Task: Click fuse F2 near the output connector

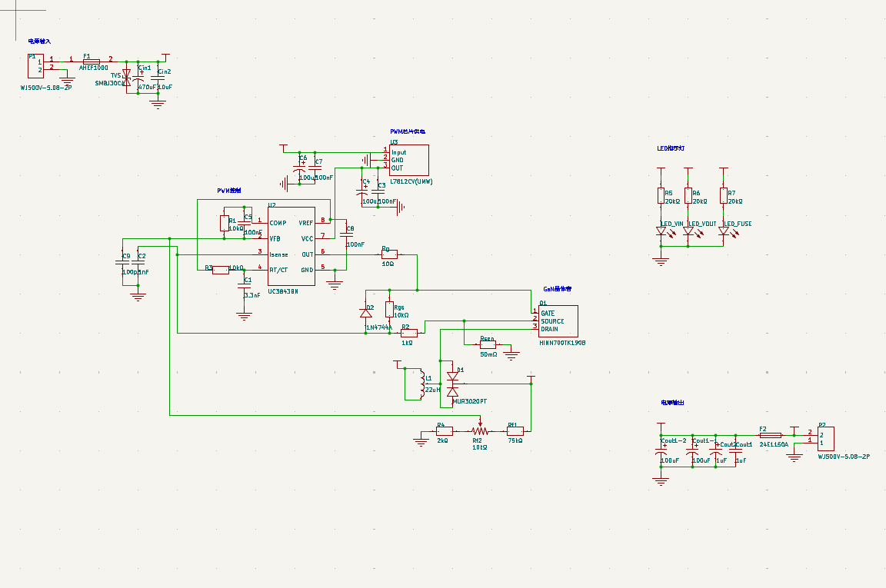Action: 771,436
